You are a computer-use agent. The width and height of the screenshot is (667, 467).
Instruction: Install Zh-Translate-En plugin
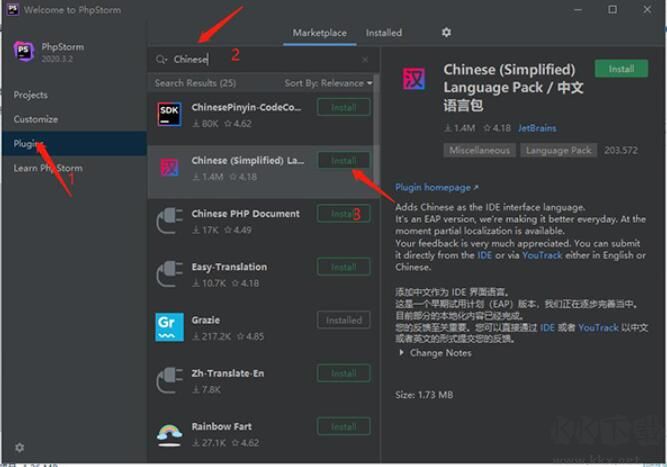[x=344, y=373]
